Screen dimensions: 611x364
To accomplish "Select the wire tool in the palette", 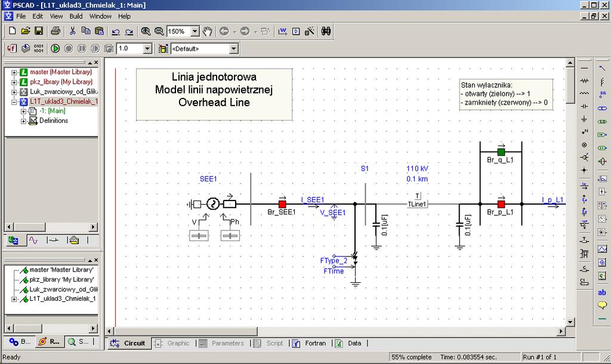I will point(584,68).
